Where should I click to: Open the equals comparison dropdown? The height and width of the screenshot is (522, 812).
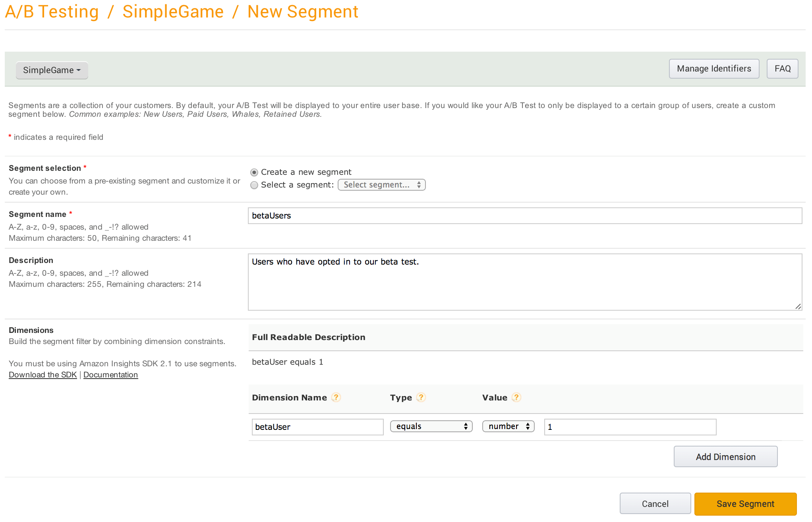tap(431, 426)
